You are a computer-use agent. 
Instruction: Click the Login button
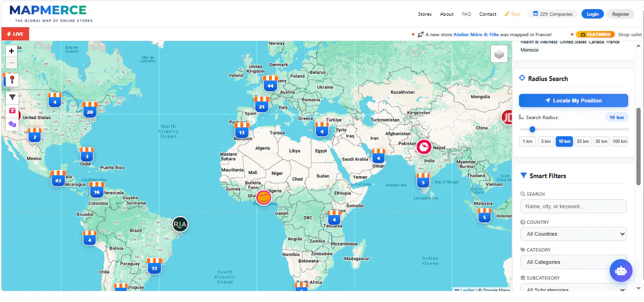click(x=592, y=14)
